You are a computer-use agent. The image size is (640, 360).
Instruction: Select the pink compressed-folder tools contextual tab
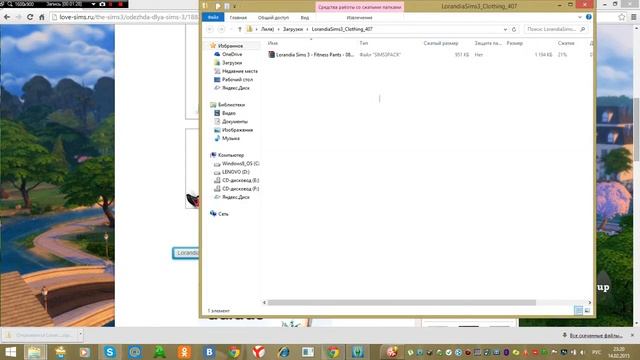coord(360,7)
